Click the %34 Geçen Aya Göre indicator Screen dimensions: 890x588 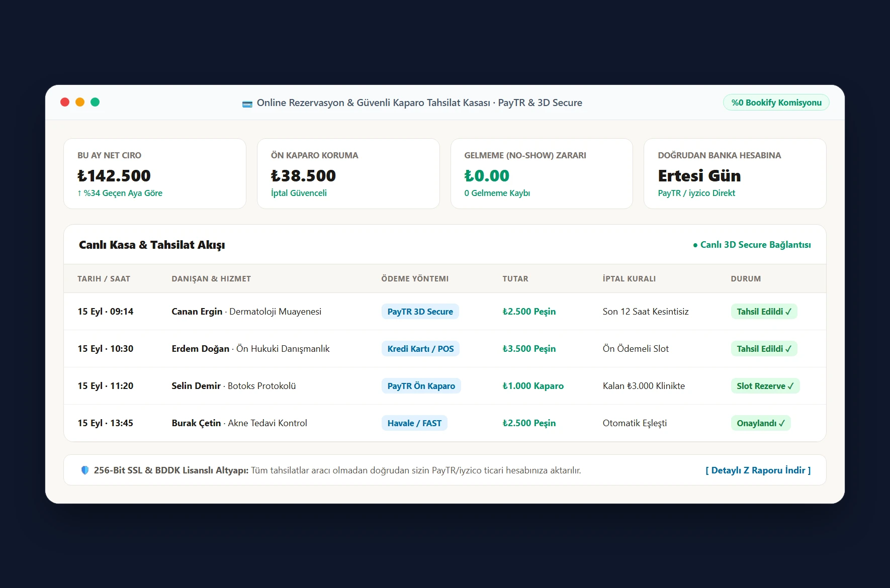click(120, 193)
